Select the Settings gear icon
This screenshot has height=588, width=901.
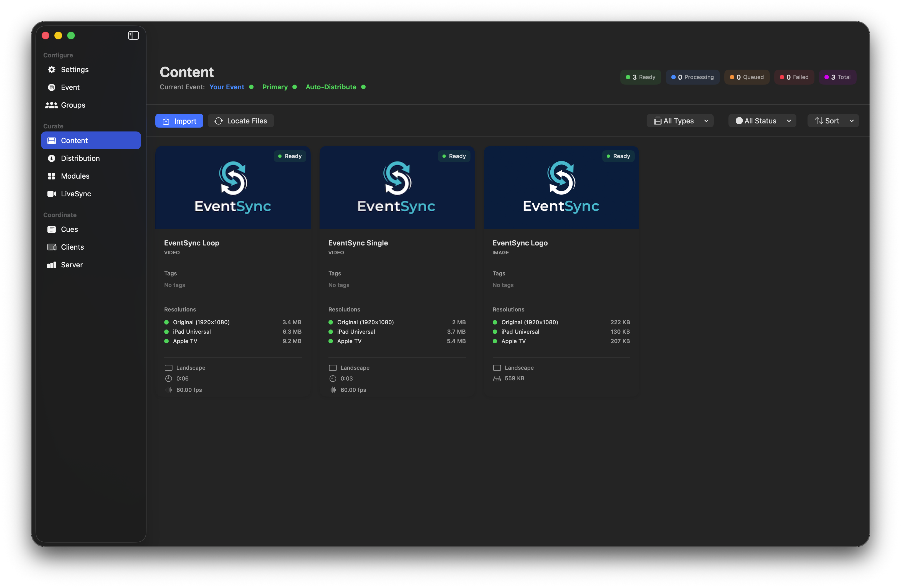click(x=52, y=69)
